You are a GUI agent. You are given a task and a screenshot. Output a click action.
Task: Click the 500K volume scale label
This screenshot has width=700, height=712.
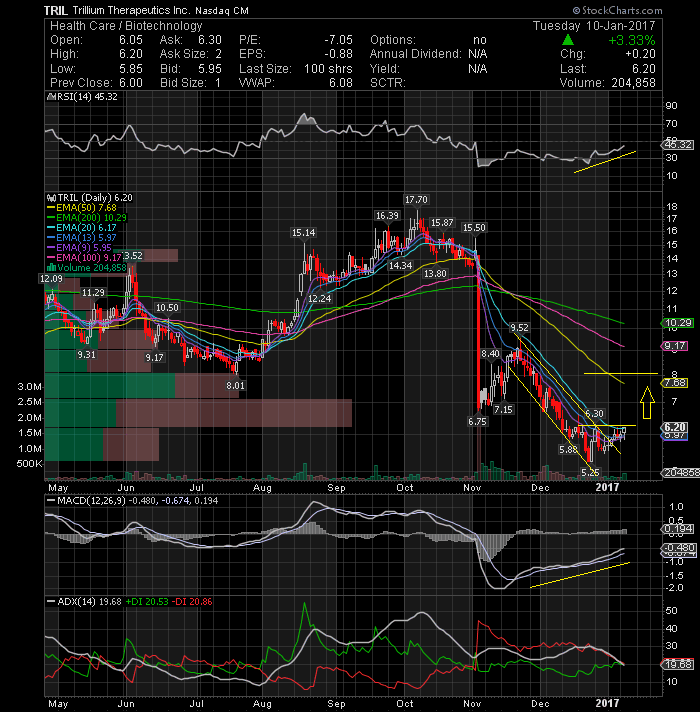[29, 464]
